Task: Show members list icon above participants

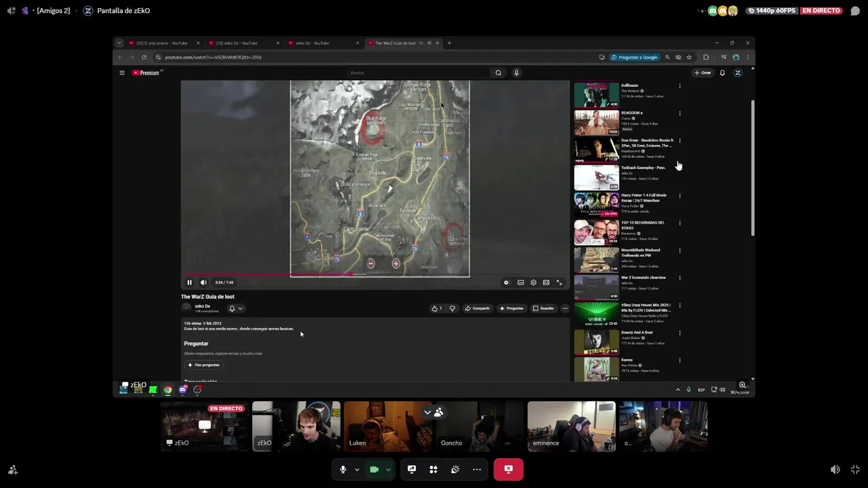Action: point(439,412)
